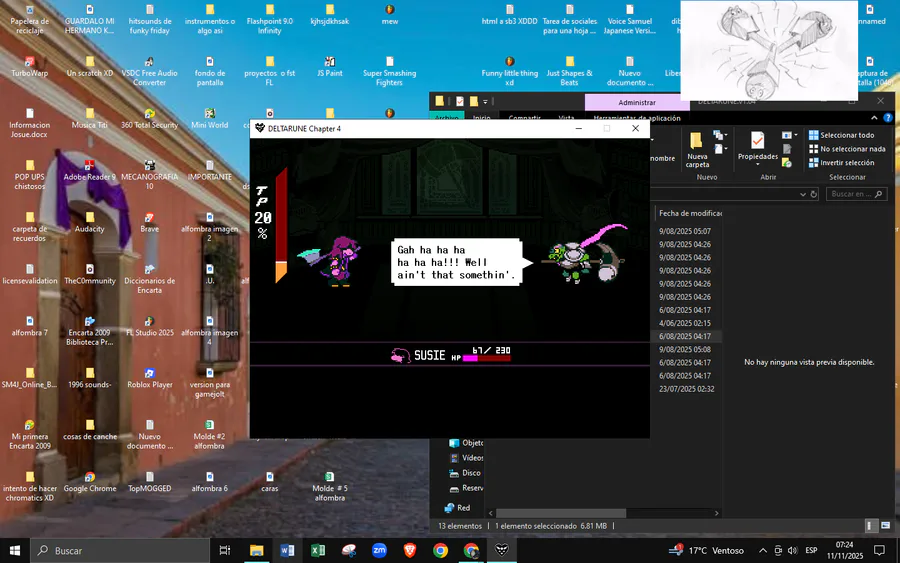Select Disco in the navigation pane

tap(465, 473)
